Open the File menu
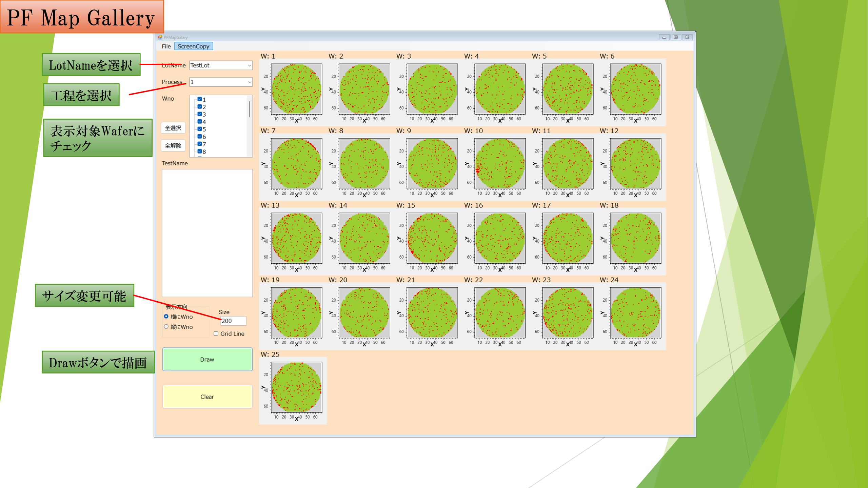 point(166,46)
